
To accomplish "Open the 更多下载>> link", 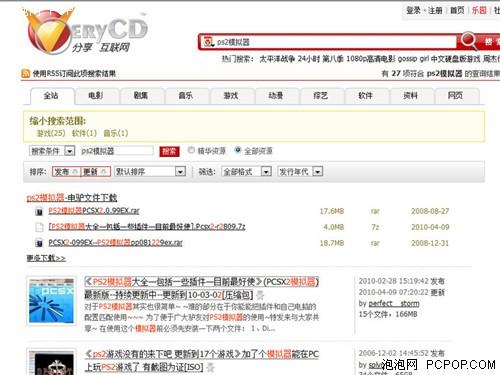I will (46, 258).
